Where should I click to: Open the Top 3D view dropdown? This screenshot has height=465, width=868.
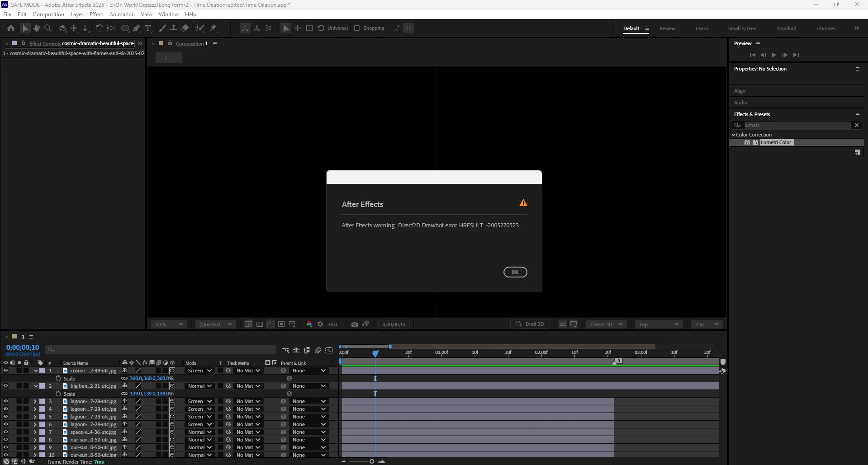point(658,324)
